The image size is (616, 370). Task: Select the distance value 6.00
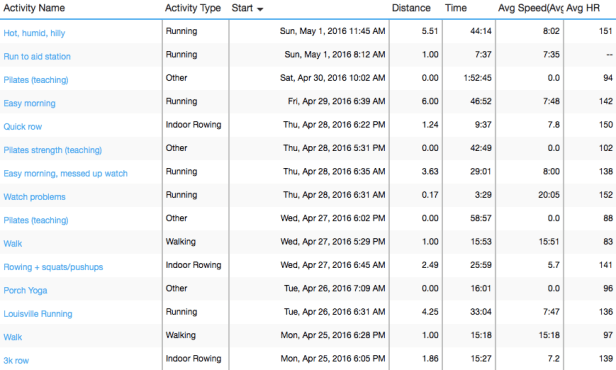coord(430,101)
